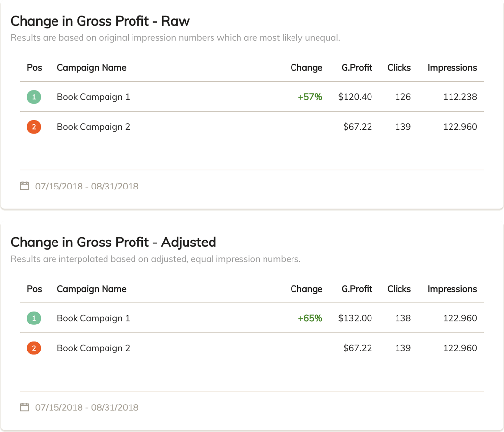Sort by the G.Profit column in Raw table
Screen dimensions: 504x432
point(356,68)
